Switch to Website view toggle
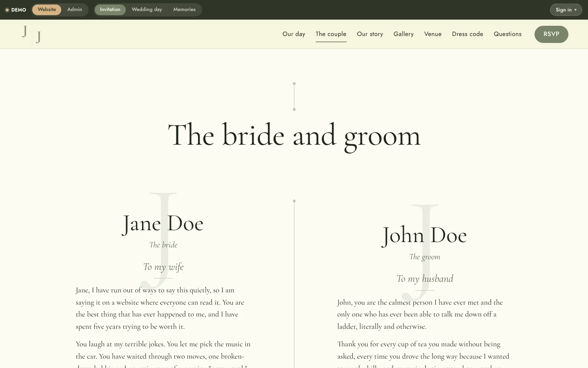Image resolution: width=588 pixels, height=368 pixels. [47, 9]
